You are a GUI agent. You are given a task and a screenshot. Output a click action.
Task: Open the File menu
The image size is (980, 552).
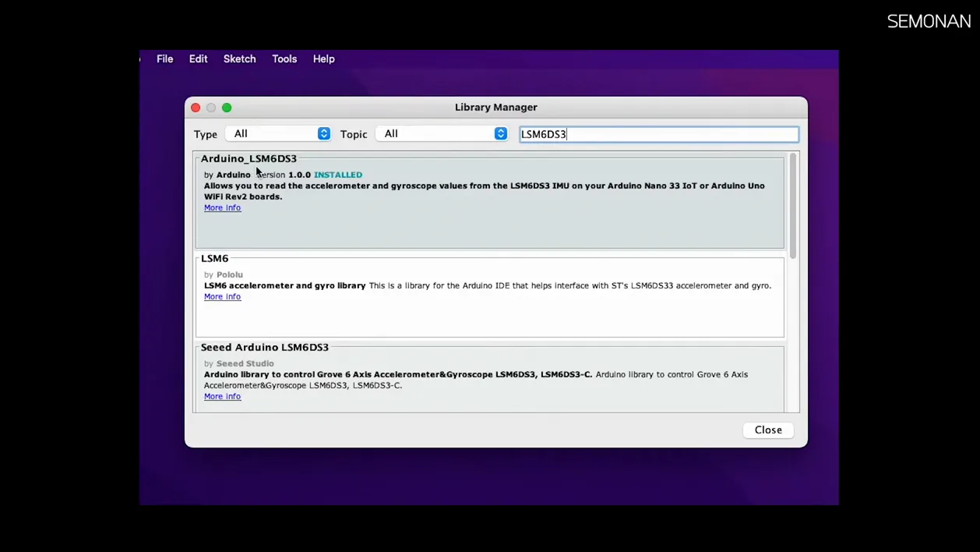coord(164,59)
